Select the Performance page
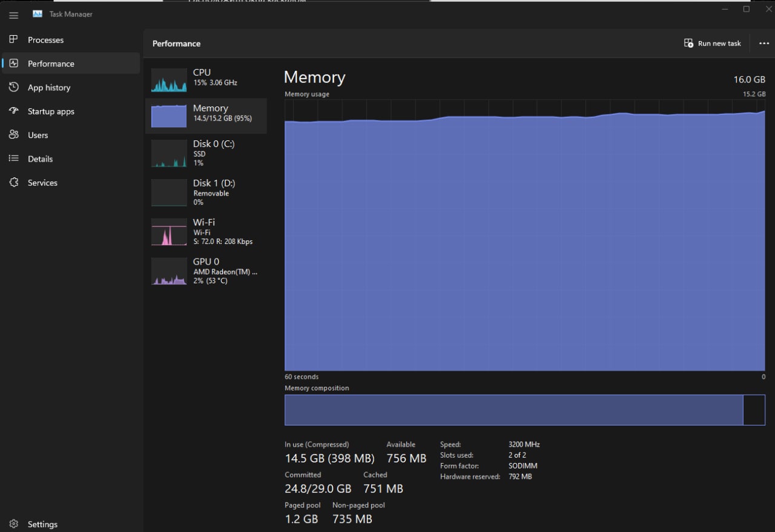This screenshot has height=532, width=775. [x=71, y=64]
